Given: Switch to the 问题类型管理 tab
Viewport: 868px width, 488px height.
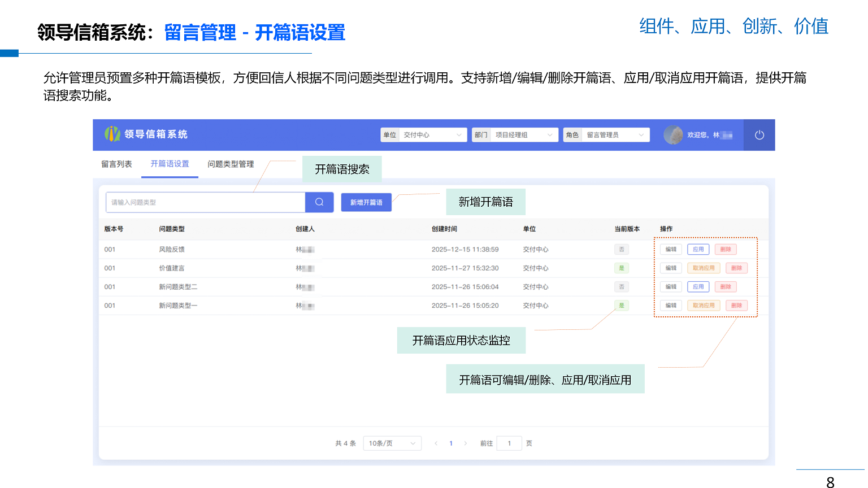Looking at the screenshot, I should coord(231,164).
